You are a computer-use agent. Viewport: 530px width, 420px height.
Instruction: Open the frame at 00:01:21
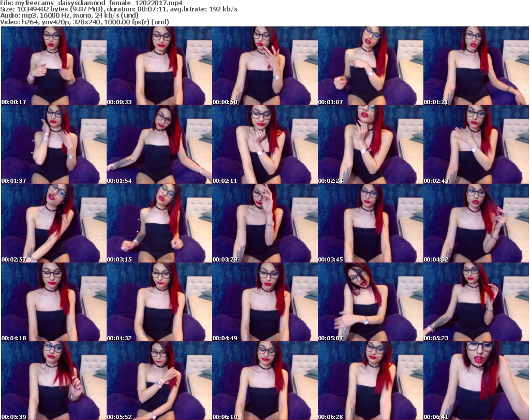pyautogui.click(x=476, y=66)
